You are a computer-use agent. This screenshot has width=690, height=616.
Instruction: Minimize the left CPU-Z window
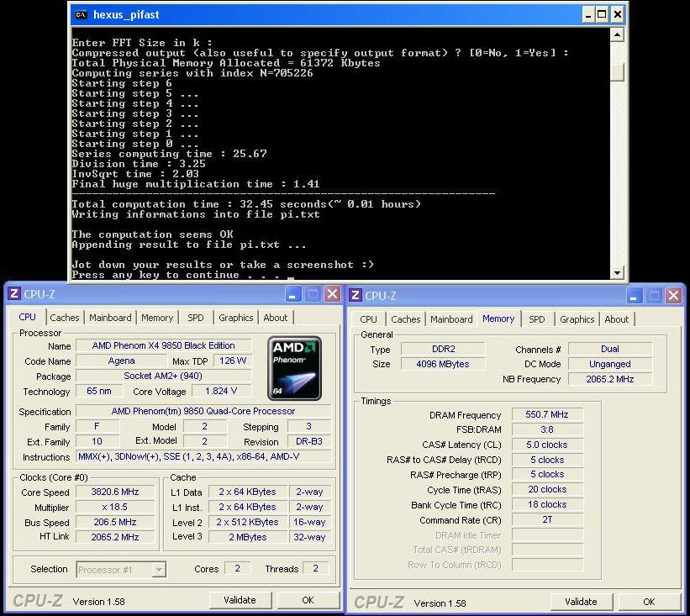(293, 294)
